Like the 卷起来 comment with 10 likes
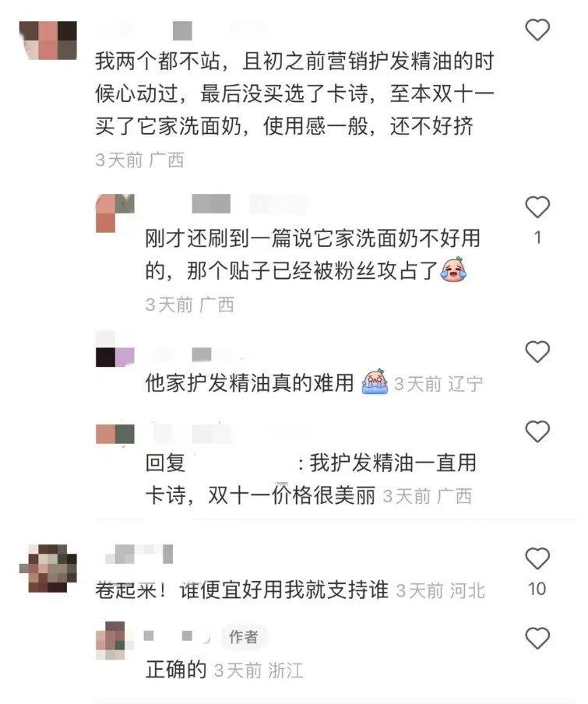 tap(537, 558)
